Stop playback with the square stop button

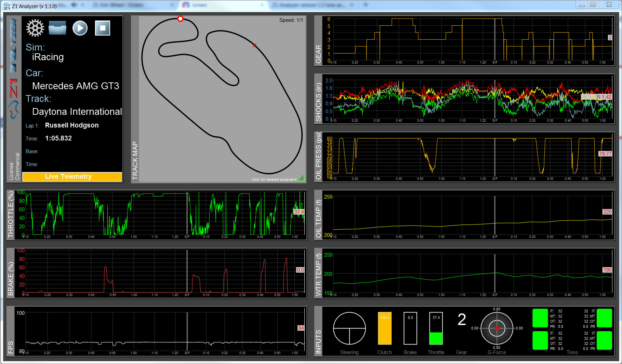(x=103, y=28)
